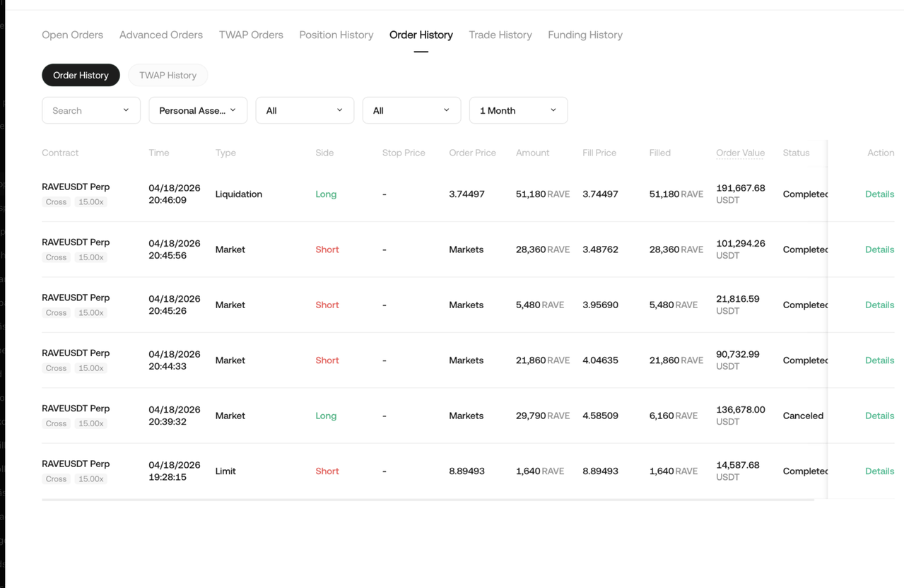
Task: View Details for the Liquidation order
Action: [x=879, y=194]
